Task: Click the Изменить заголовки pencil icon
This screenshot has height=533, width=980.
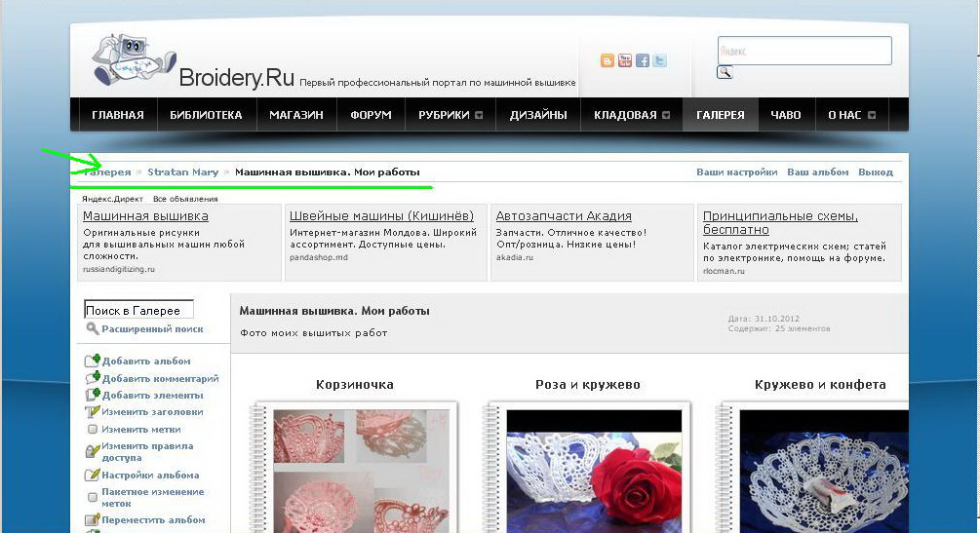Action: pos(93,412)
